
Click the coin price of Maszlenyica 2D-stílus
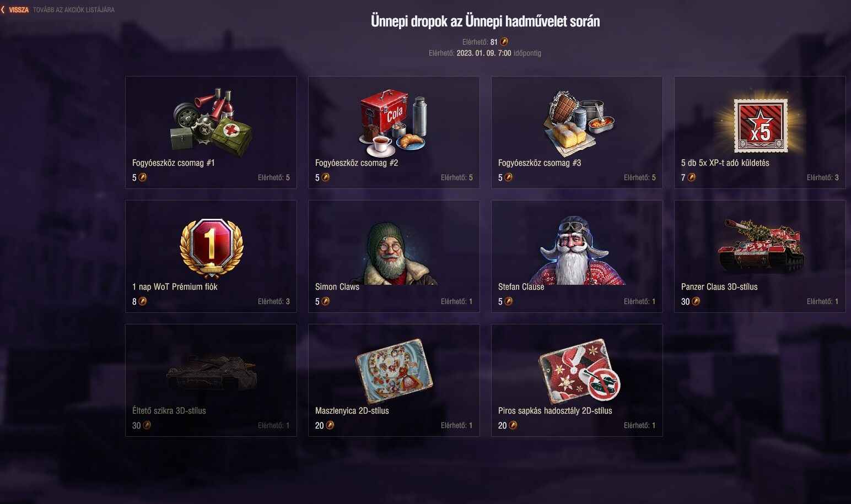tap(325, 425)
